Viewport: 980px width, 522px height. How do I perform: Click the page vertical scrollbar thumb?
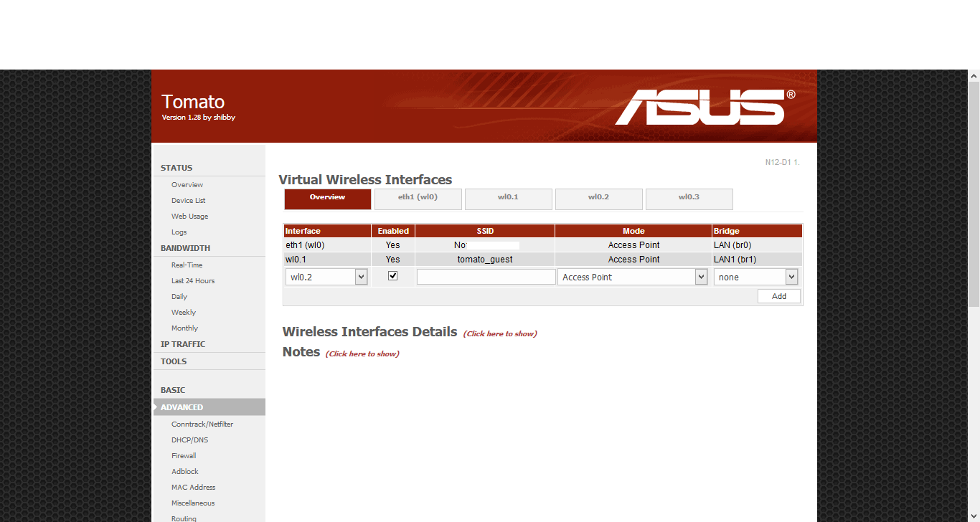974,194
